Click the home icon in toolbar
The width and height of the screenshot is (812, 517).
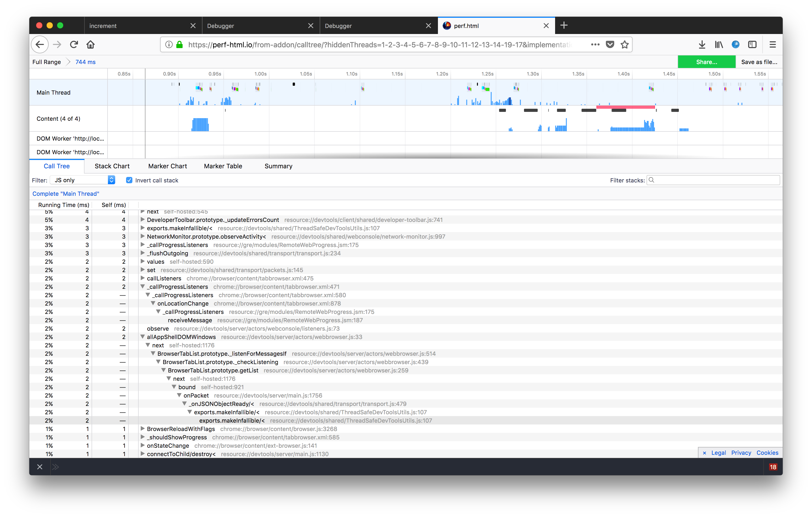click(90, 44)
